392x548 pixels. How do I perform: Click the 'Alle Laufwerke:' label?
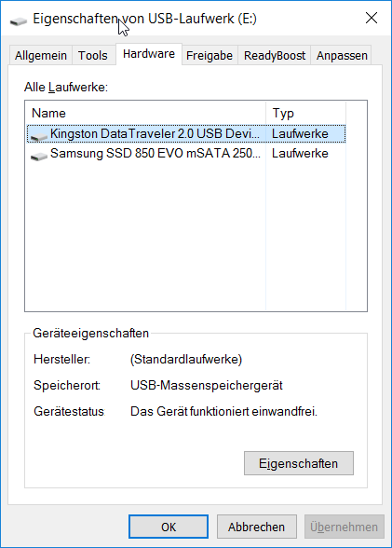click(x=66, y=88)
